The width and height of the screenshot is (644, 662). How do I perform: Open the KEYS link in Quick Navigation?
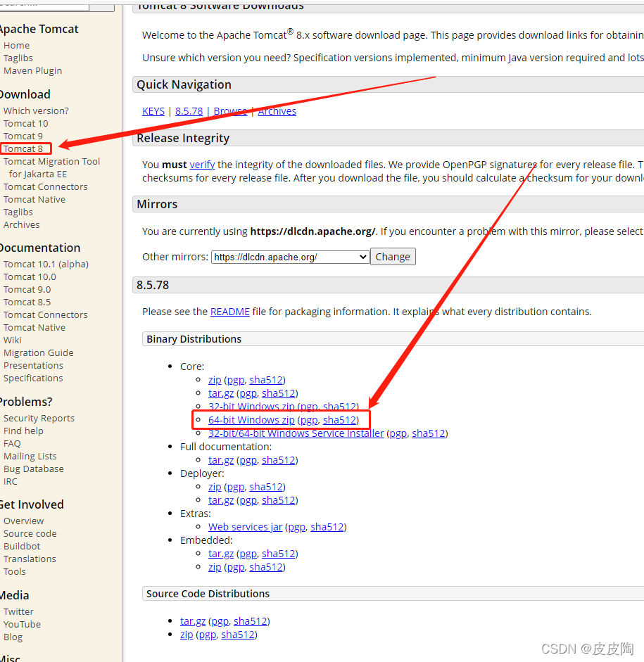pyautogui.click(x=153, y=111)
